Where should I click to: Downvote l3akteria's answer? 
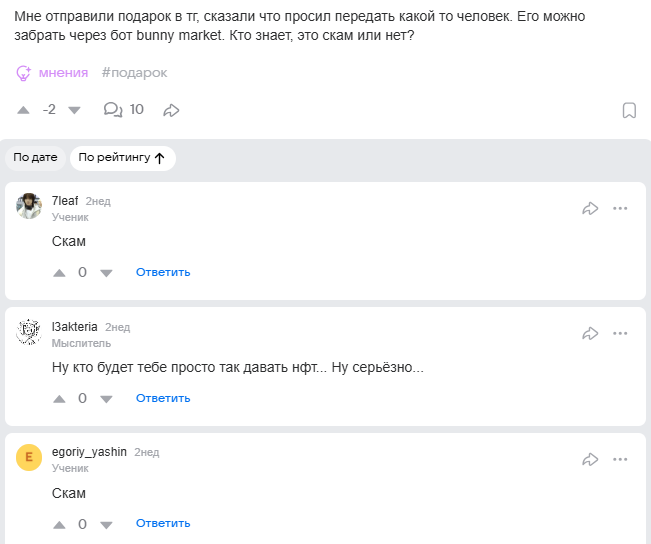point(107,398)
